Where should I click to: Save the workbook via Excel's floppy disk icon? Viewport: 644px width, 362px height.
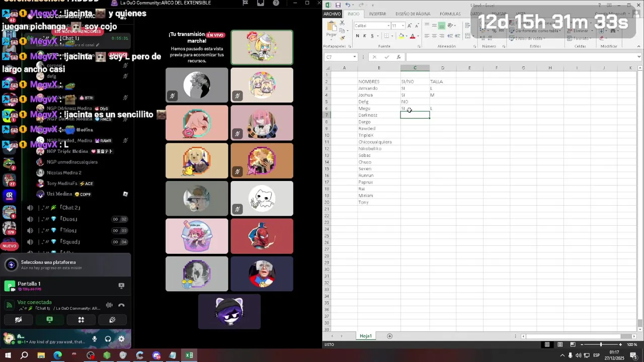[338, 5]
